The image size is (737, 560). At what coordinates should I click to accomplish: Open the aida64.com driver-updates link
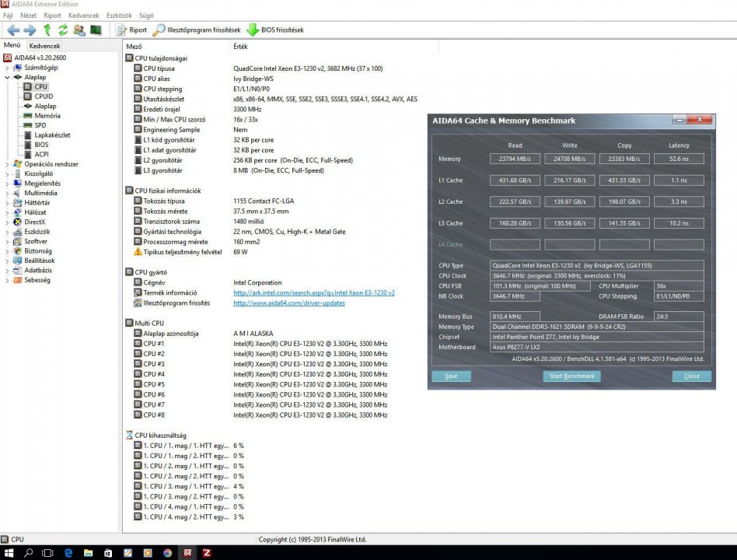(289, 303)
